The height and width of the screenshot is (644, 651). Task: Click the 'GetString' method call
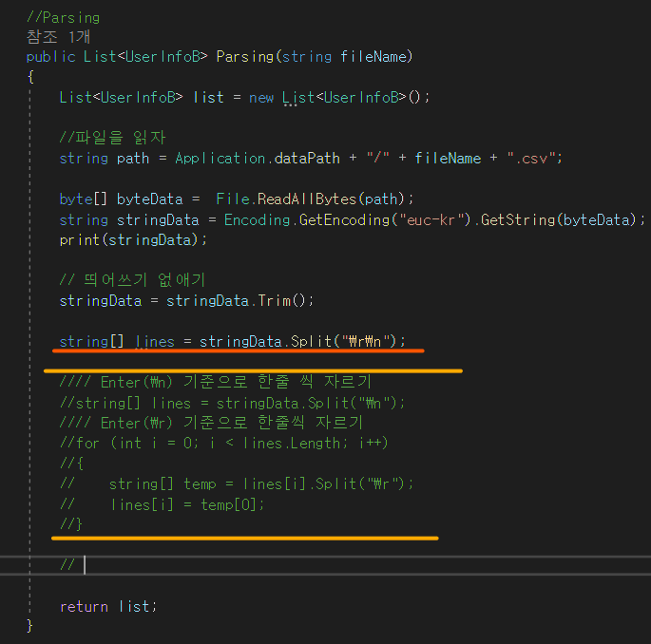518,219
